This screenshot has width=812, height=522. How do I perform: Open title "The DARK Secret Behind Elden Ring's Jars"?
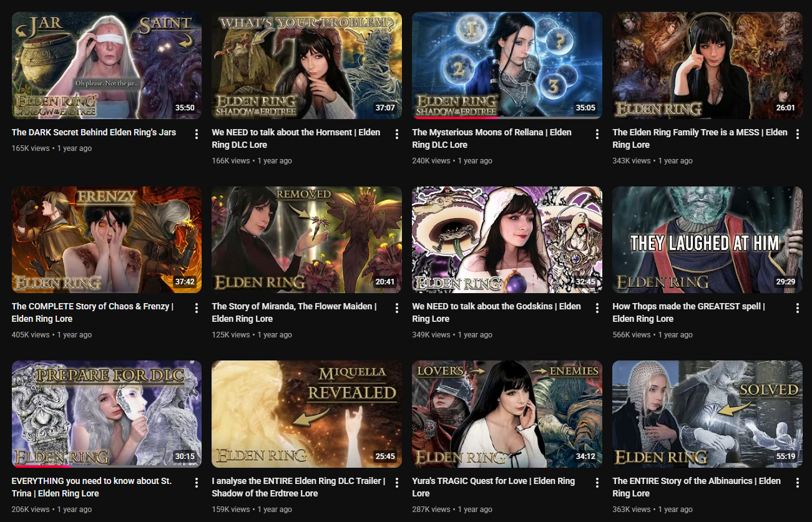click(x=94, y=132)
